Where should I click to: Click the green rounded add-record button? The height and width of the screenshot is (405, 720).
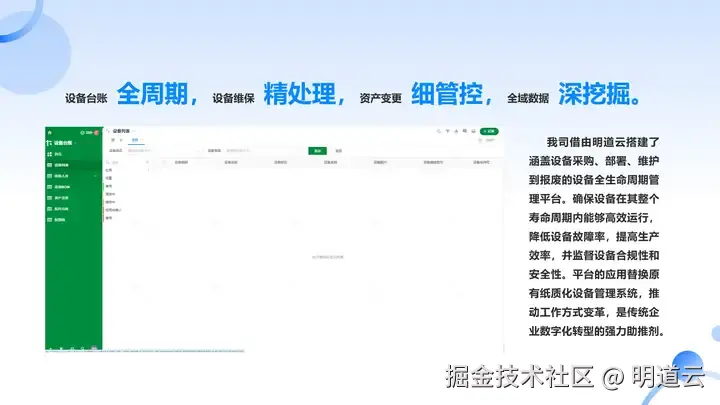click(489, 131)
